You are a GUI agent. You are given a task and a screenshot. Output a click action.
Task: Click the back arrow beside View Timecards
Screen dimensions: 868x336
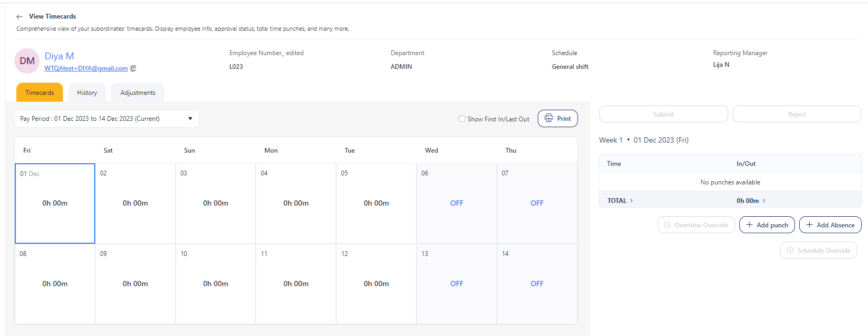point(20,16)
